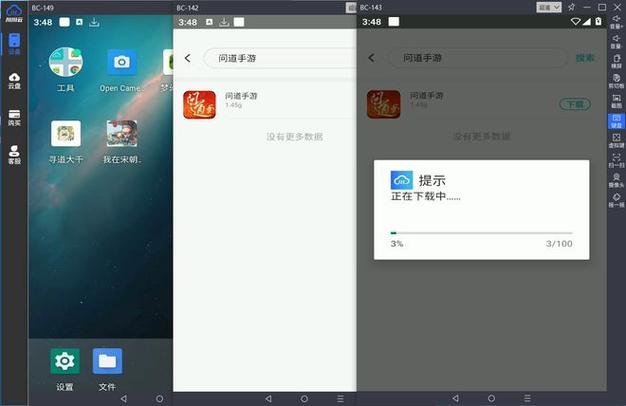Screen dimensions: 626x406
Task: Click the 3/100 progress count in dialog
Action: pyautogui.click(x=559, y=244)
